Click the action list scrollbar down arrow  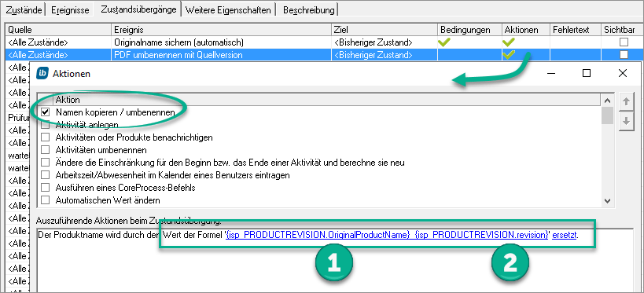608,201
